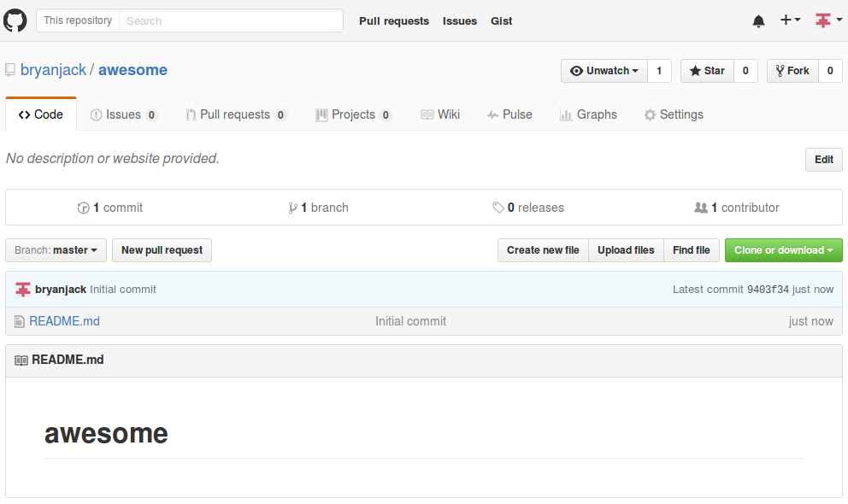Image resolution: width=848 pixels, height=504 pixels.
Task: Open the bryanjack owner link
Action: 53,70
